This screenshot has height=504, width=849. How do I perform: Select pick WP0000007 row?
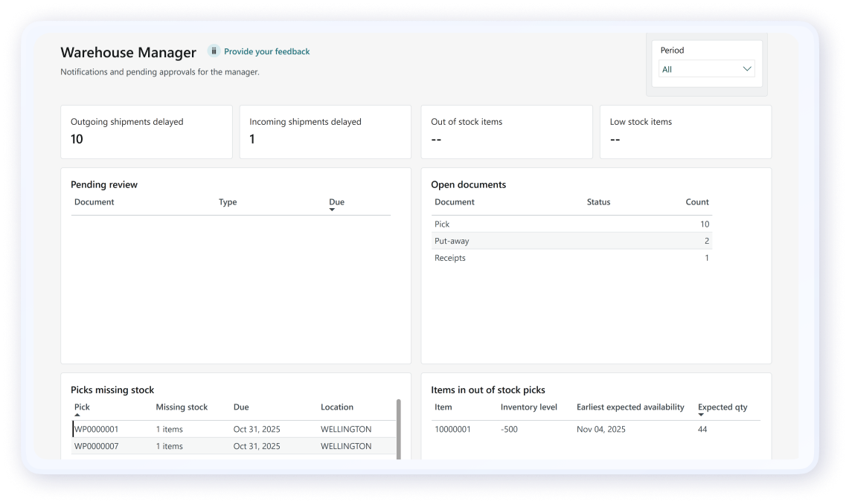(234, 446)
